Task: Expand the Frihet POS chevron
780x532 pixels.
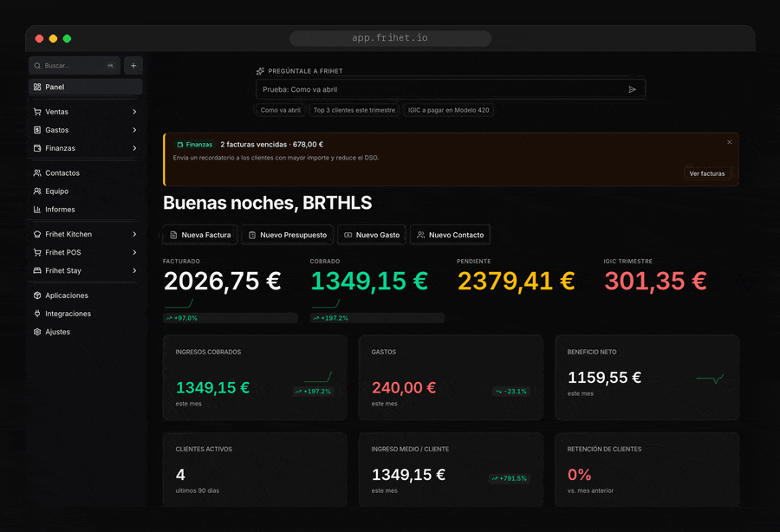Action: click(x=134, y=253)
